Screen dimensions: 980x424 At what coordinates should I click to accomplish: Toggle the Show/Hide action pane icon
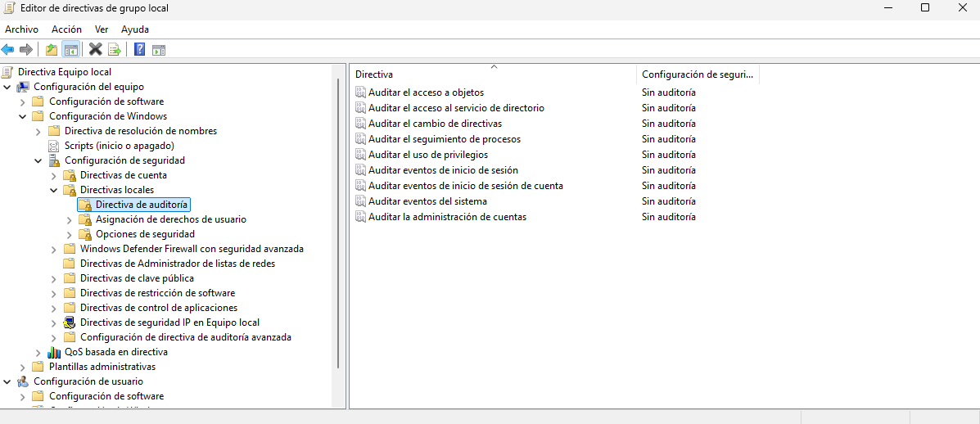point(159,49)
